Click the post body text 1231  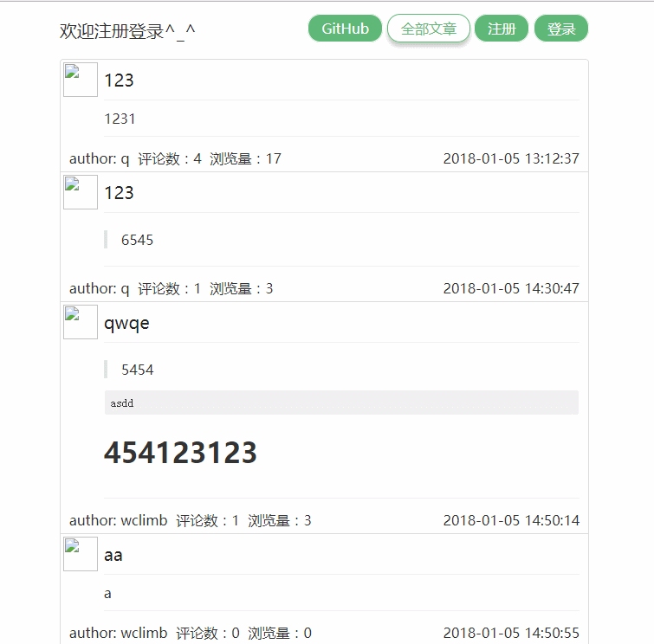pos(120,119)
